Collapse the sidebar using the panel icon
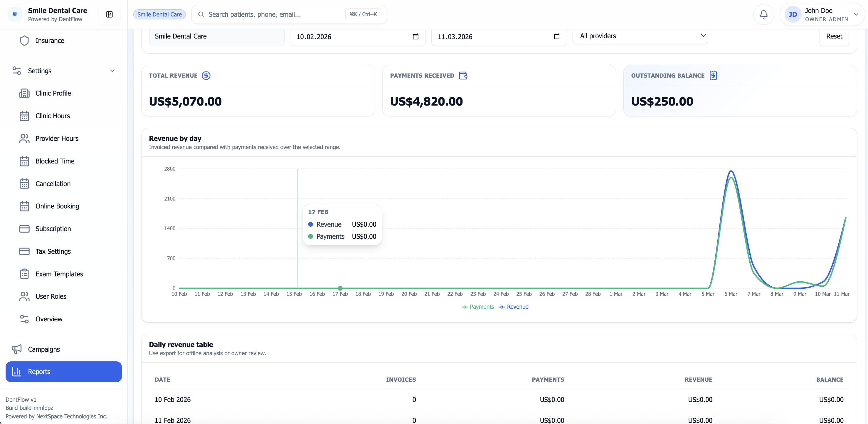This screenshot has width=868, height=424. tap(109, 14)
